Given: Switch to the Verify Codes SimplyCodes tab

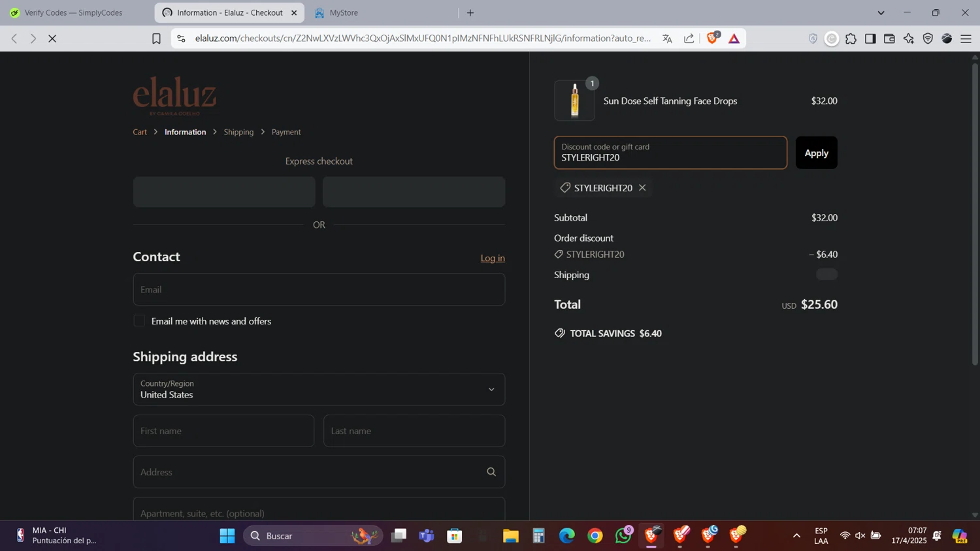Looking at the screenshot, I should click(73, 12).
